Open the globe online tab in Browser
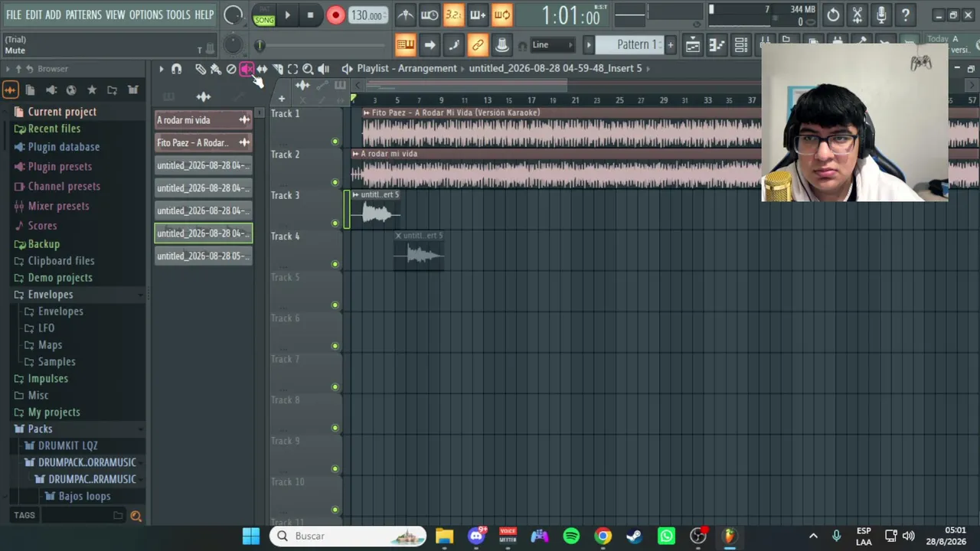The width and height of the screenshot is (980, 551). 71,90
